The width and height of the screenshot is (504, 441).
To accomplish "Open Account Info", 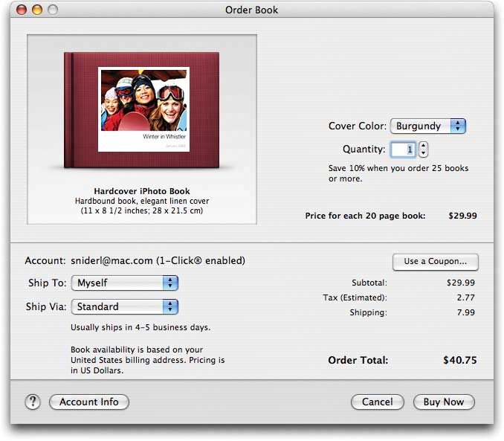I will 89,402.
